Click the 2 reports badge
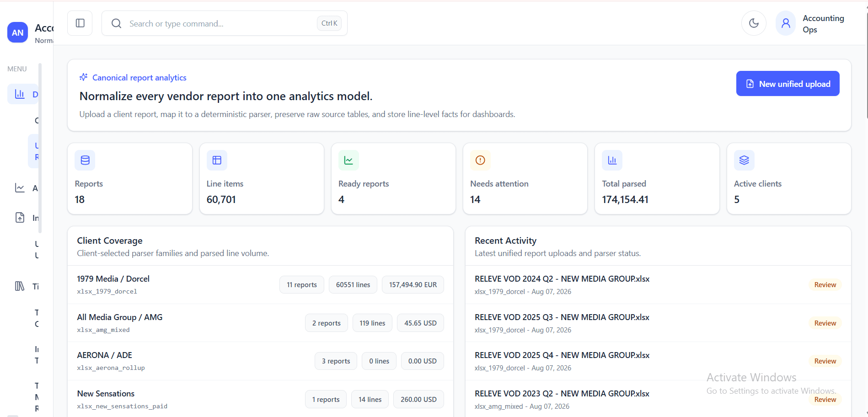 pyautogui.click(x=327, y=323)
